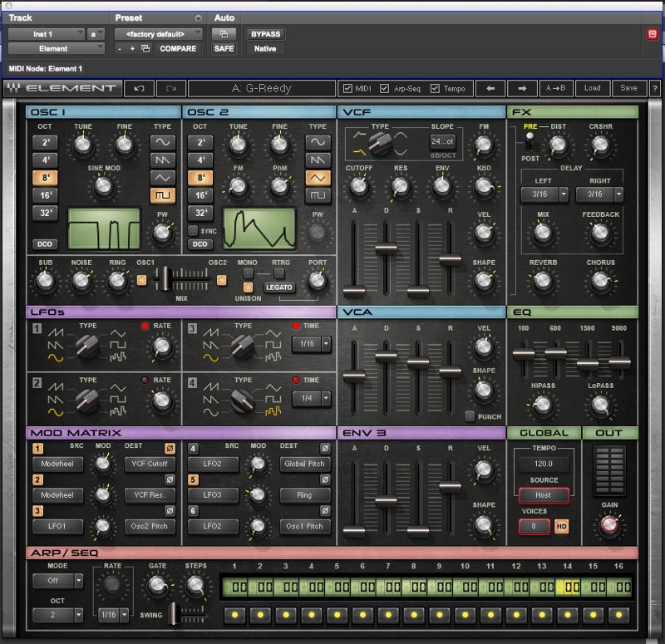Click the A→B copy button
This screenshot has width=665, height=644.
point(555,88)
